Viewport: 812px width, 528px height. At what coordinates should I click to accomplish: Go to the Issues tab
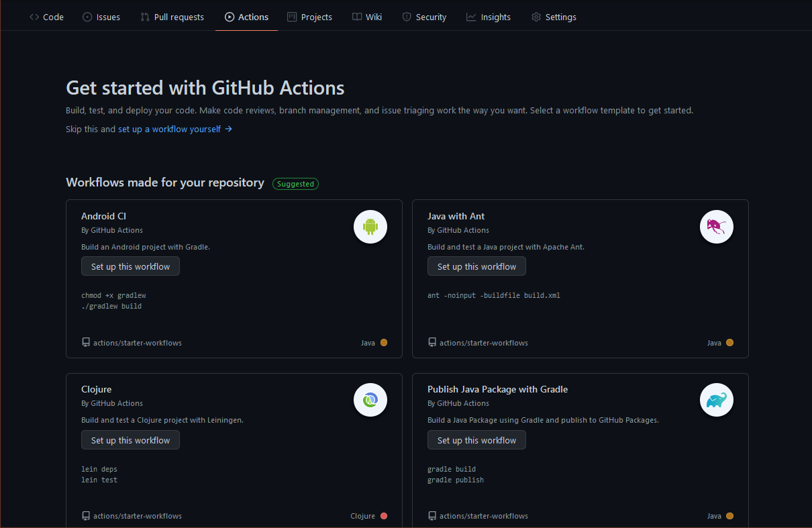pos(101,17)
